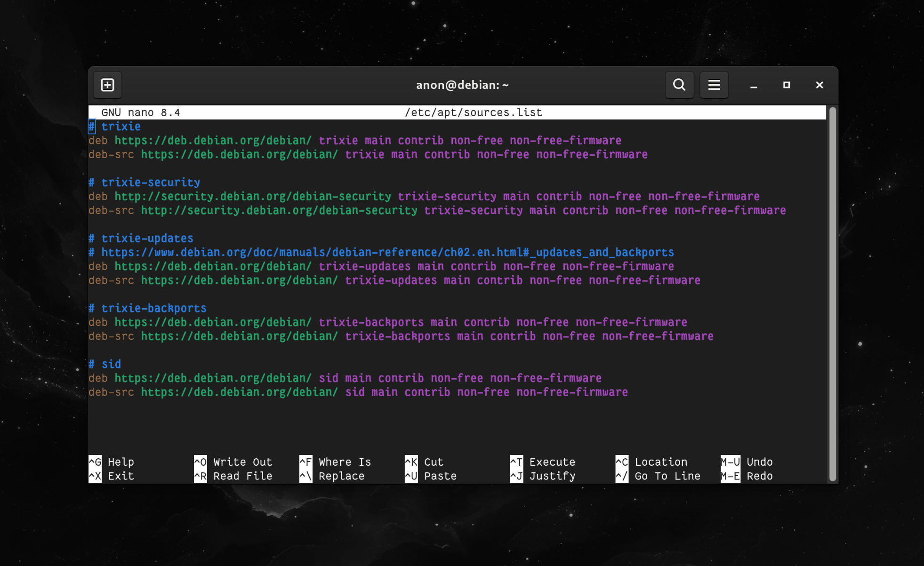Click the ^T Execute shortcut
The width and height of the screenshot is (924, 566).
[543, 462]
